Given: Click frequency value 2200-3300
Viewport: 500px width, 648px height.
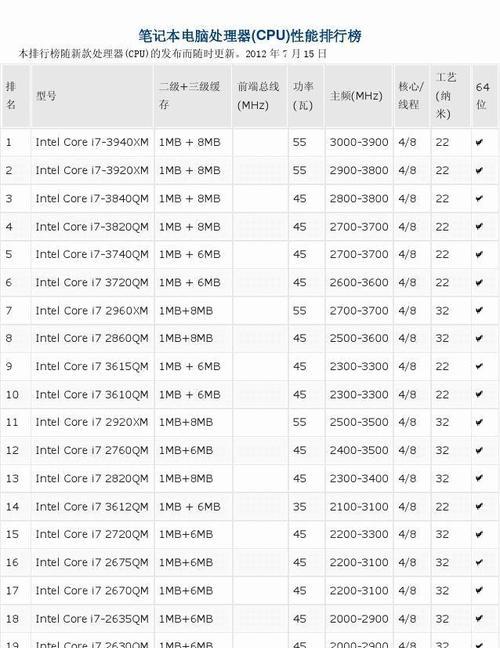Looking at the screenshot, I should 359,534.
